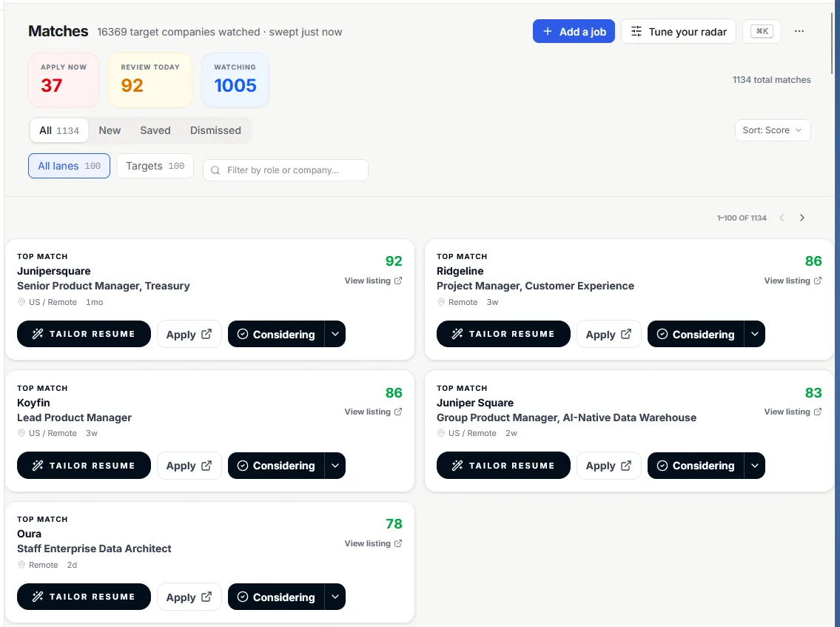Viewport: 840px width, 627px height.
Task: Tailor resume for Koyfin Lead Product Manager
Action: [84, 465]
